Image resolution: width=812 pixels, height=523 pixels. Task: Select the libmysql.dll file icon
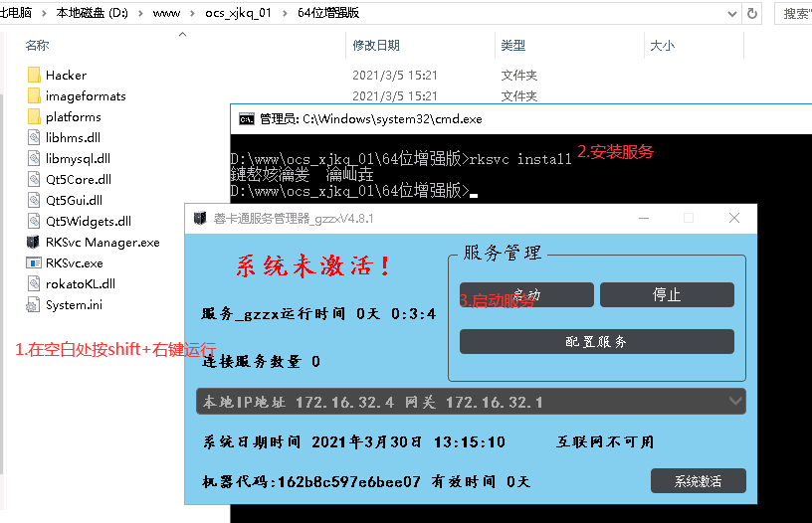34,158
